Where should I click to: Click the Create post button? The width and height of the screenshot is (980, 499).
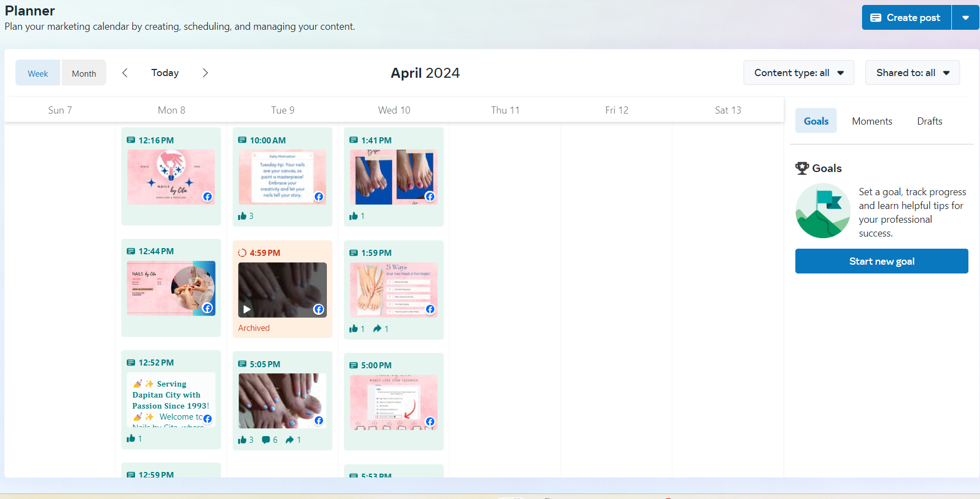907,18
